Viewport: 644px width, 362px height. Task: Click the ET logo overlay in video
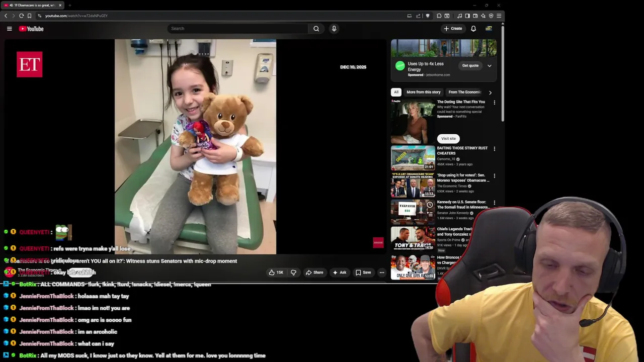29,64
